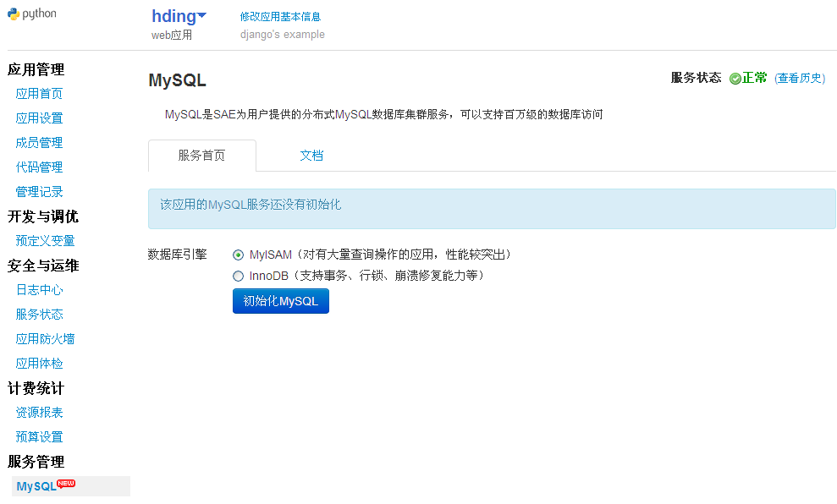Screen dimensions: 837x504
Task: Open 管理记录 in sidebar
Action: click(x=39, y=192)
